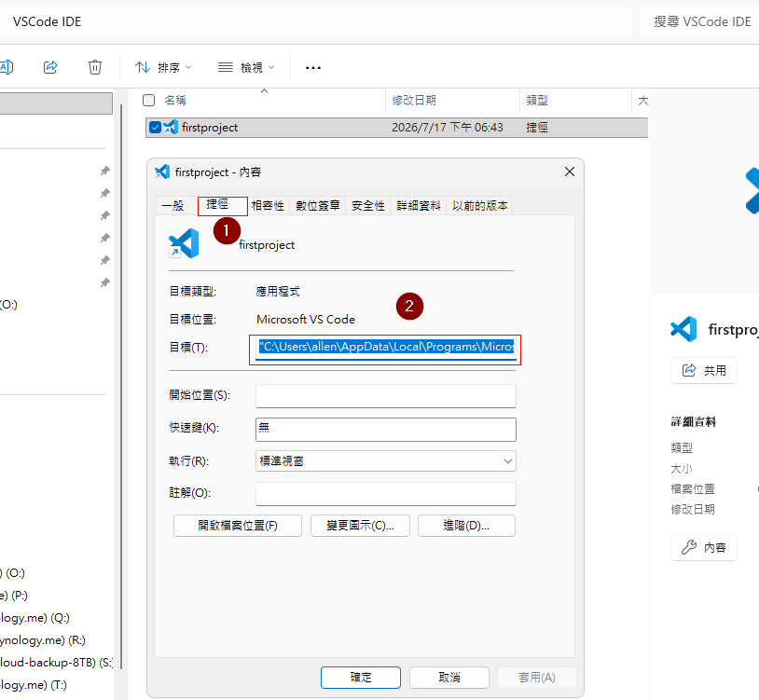This screenshot has height=700, width=759.
Task: Switch to the 以前的版本 tab
Action: point(479,206)
